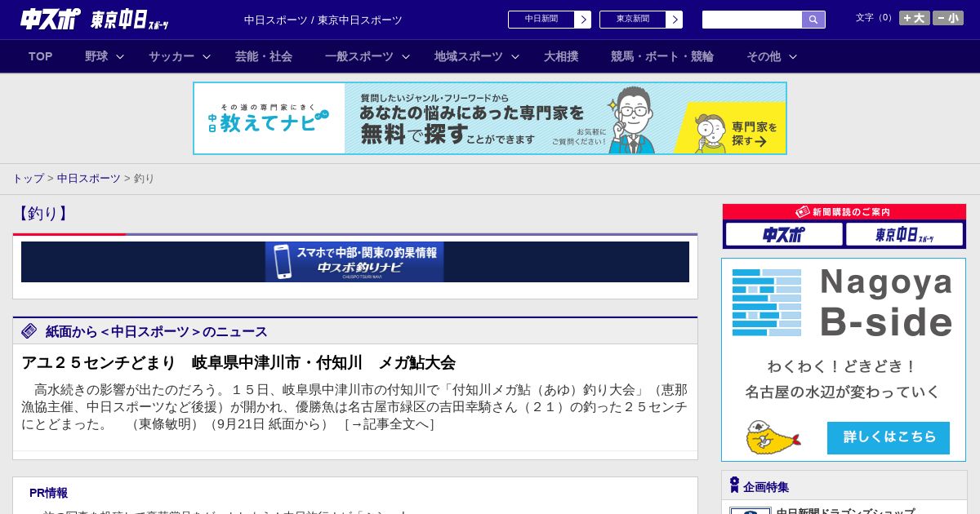Screen dimensions: 980x514
Task: Click the 文字（0） font size label
Action: point(875,18)
